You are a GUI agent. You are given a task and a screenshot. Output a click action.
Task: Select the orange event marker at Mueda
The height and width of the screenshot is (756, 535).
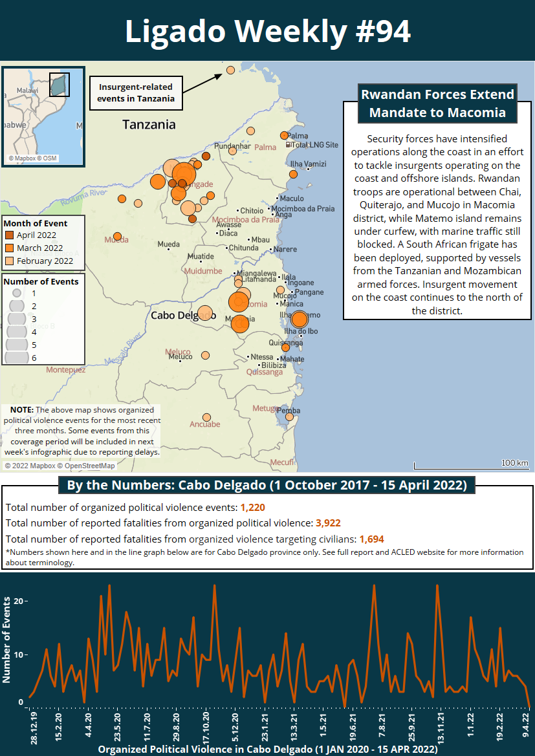(x=117, y=237)
